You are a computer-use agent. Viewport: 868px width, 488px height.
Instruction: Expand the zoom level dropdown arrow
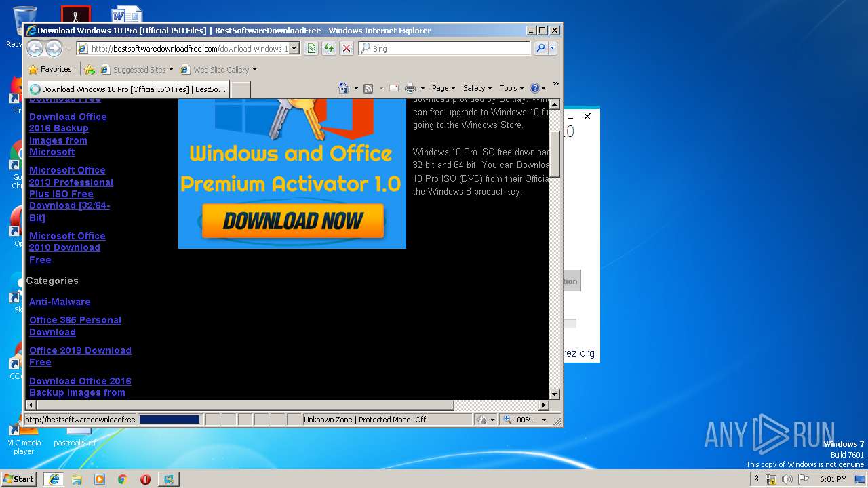[544, 420]
